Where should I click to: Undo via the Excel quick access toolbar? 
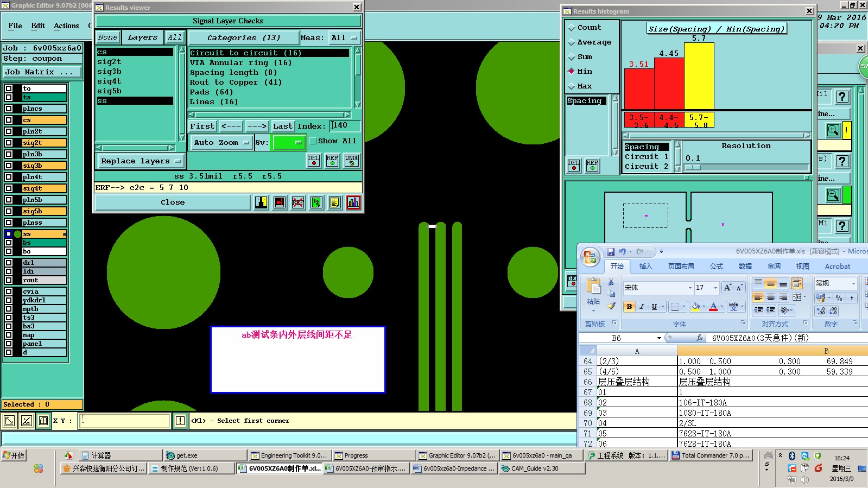[622, 251]
